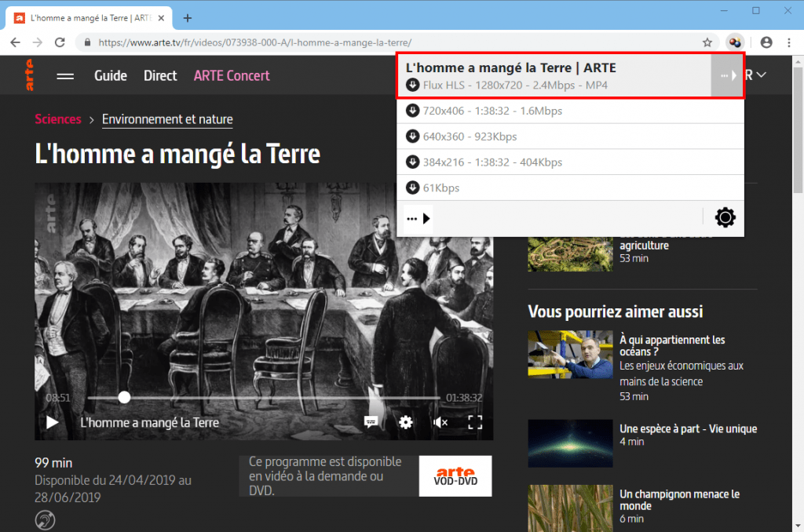
Task: Expand the more options arrow below 61Kbps
Action: (418, 219)
